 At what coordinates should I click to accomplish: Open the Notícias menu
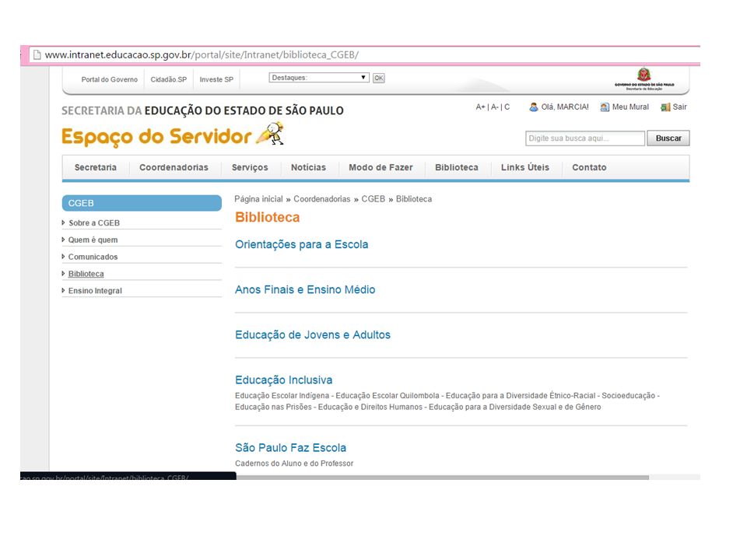click(x=308, y=168)
